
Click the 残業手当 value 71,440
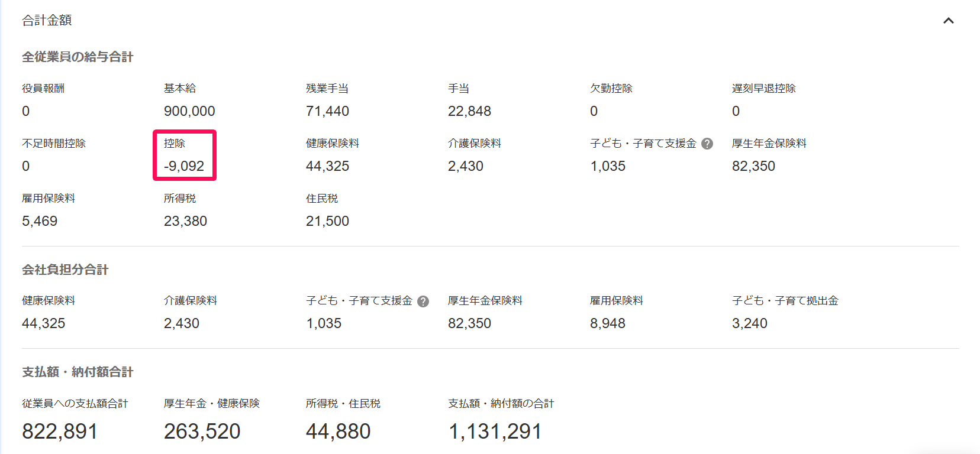click(327, 111)
